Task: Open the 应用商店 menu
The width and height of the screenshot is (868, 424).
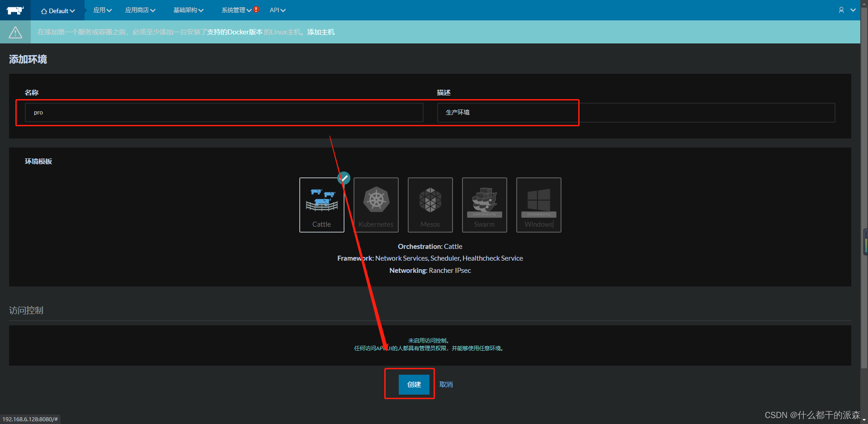Action: [x=140, y=10]
